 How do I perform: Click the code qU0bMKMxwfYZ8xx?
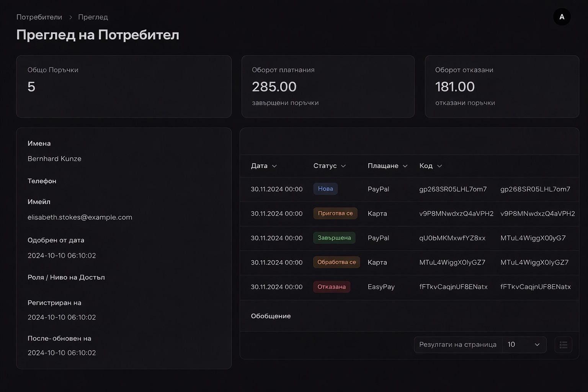tap(452, 238)
